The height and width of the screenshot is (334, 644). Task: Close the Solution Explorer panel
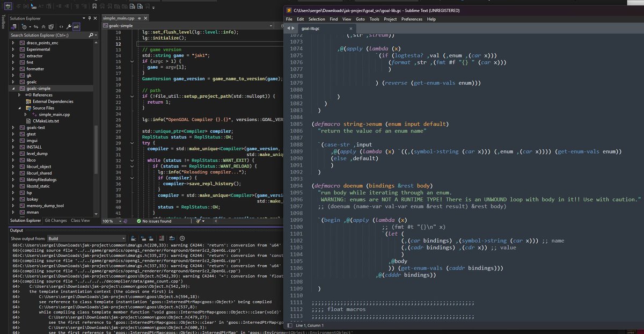(95, 18)
